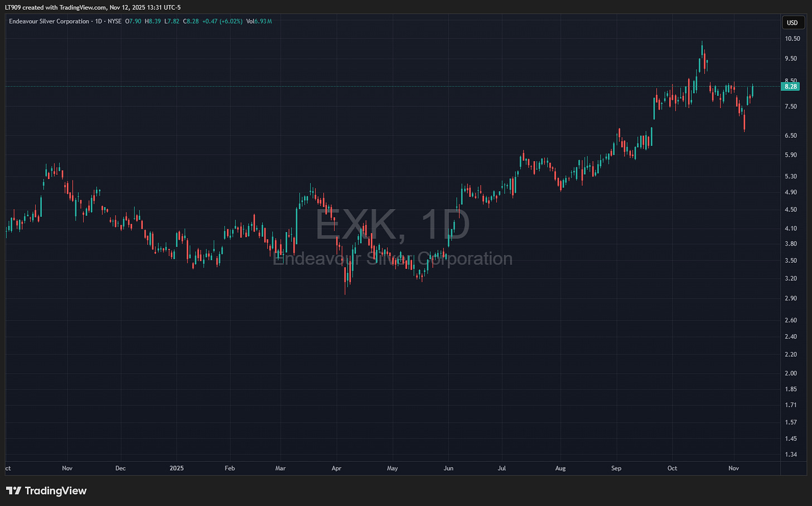This screenshot has width=812, height=506.
Task: Click the 'LT909 created with TradingView.com' header text
Action: pos(56,7)
